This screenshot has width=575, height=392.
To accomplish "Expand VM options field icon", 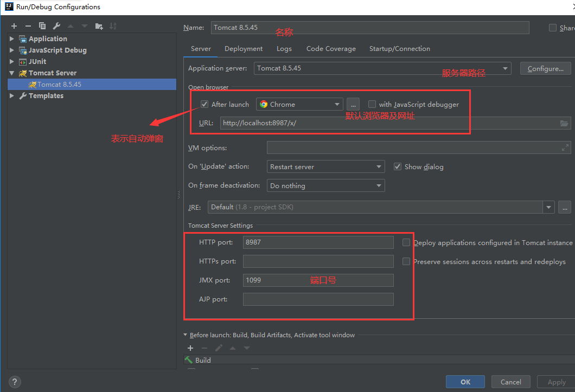I will (565, 148).
